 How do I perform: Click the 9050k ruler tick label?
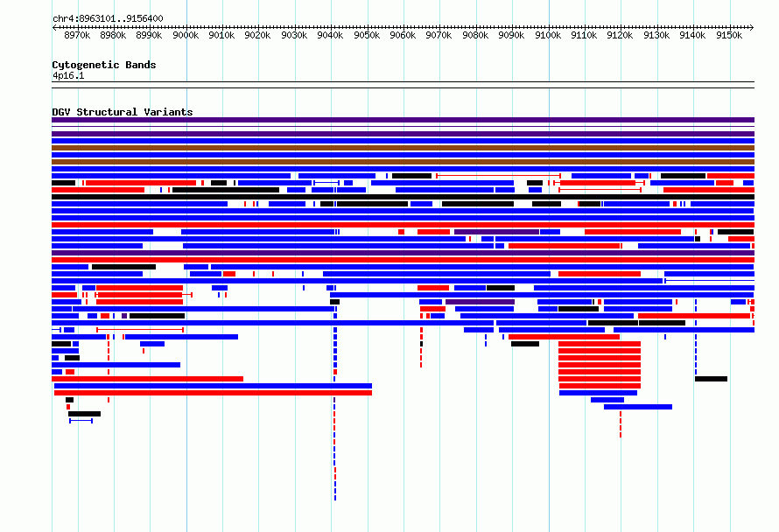coord(367,35)
